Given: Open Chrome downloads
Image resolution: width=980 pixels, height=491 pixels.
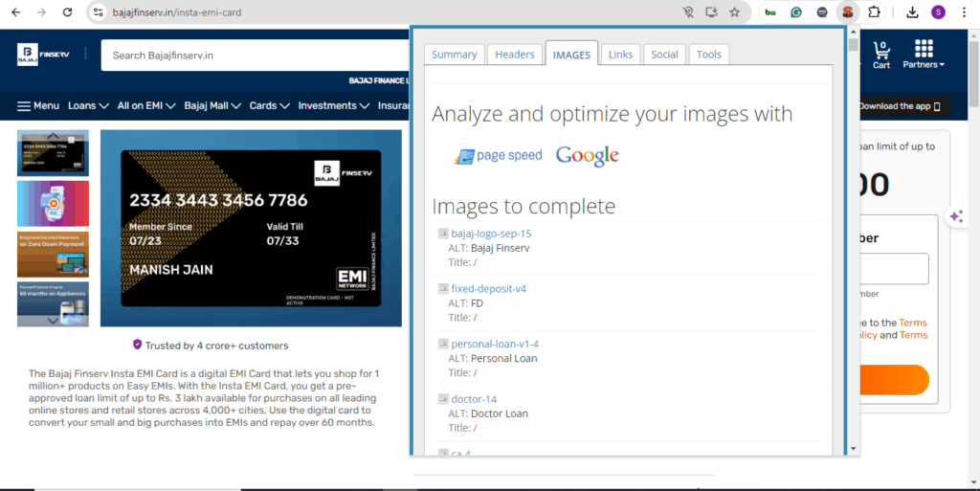Looking at the screenshot, I should coord(912,11).
